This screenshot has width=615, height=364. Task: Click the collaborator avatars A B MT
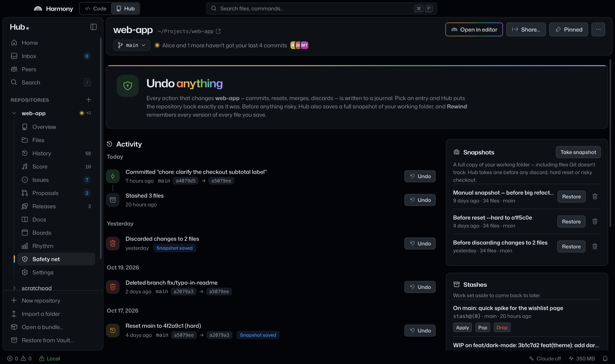299,45
